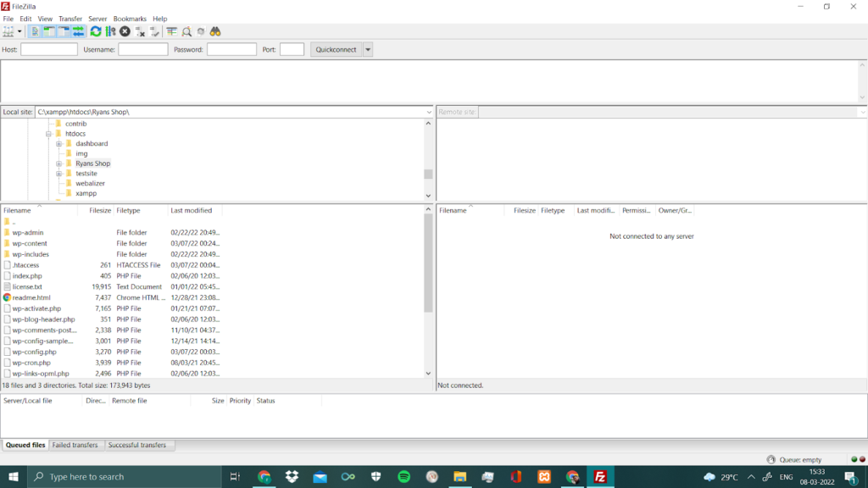Open File Explorer from the taskbar
868x488 pixels.
460,476
